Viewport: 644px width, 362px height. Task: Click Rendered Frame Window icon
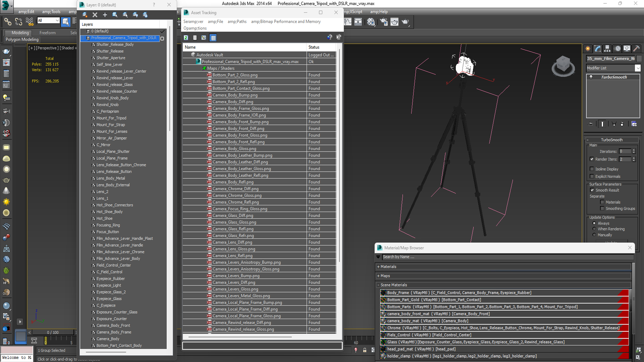[x=394, y=22]
